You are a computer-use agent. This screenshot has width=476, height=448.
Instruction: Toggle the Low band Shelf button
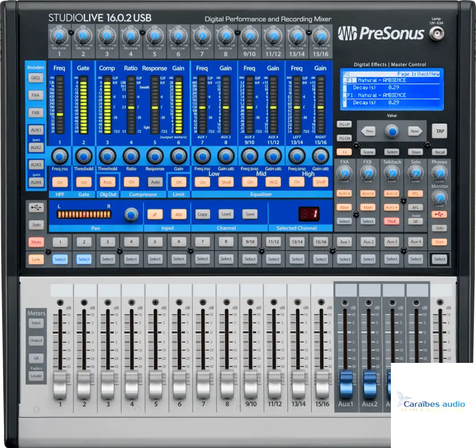point(226,182)
